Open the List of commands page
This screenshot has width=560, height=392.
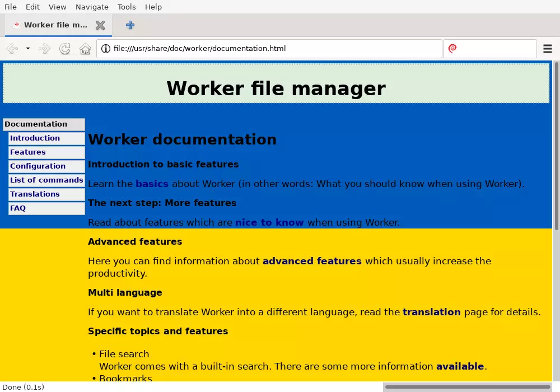[46, 180]
